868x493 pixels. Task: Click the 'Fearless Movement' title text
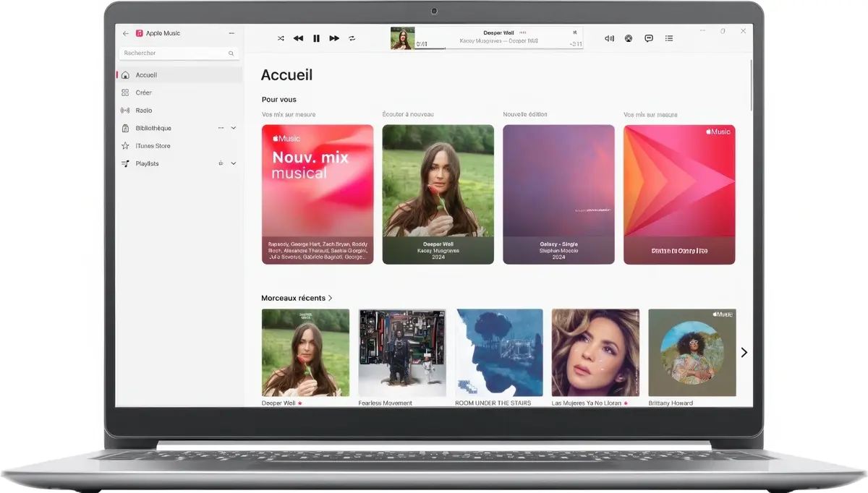pos(386,403)
